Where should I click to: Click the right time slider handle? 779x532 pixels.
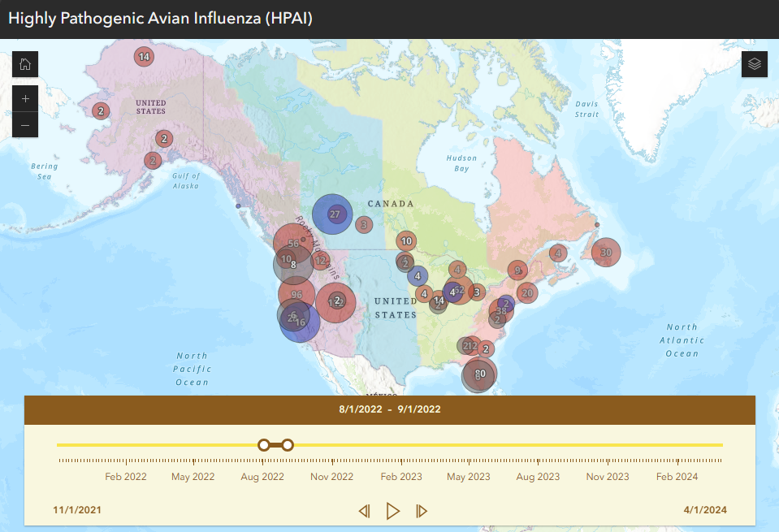point(288,445)
